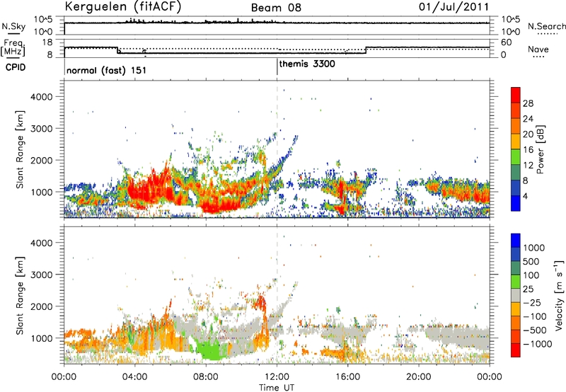Click the "04:00" time axis label
This screenshot has height=392, width=566.
(135, 377)
